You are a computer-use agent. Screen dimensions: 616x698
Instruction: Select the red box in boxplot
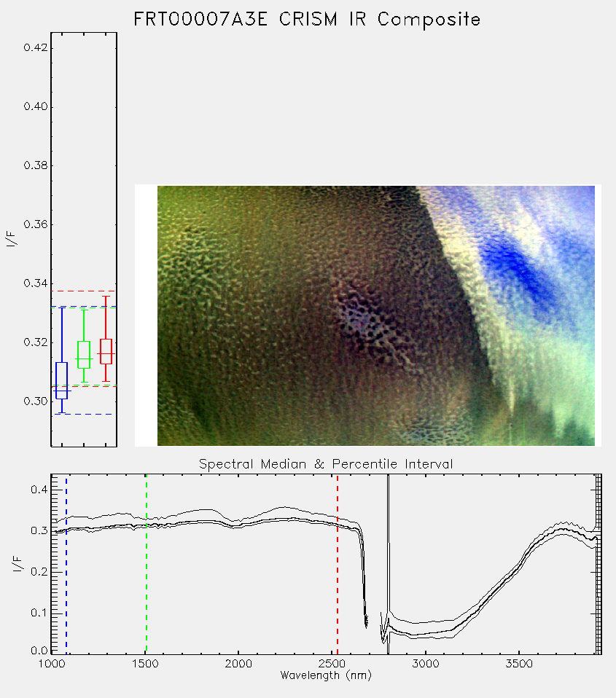(106, 351)
